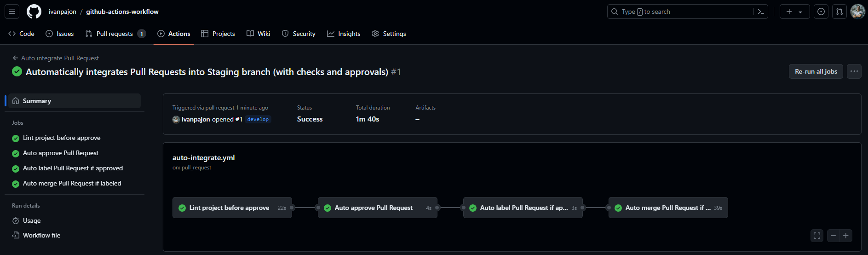Zoom in the workflow graph
Viewport: 868px width, 255px height.
(x=846, y=236)
